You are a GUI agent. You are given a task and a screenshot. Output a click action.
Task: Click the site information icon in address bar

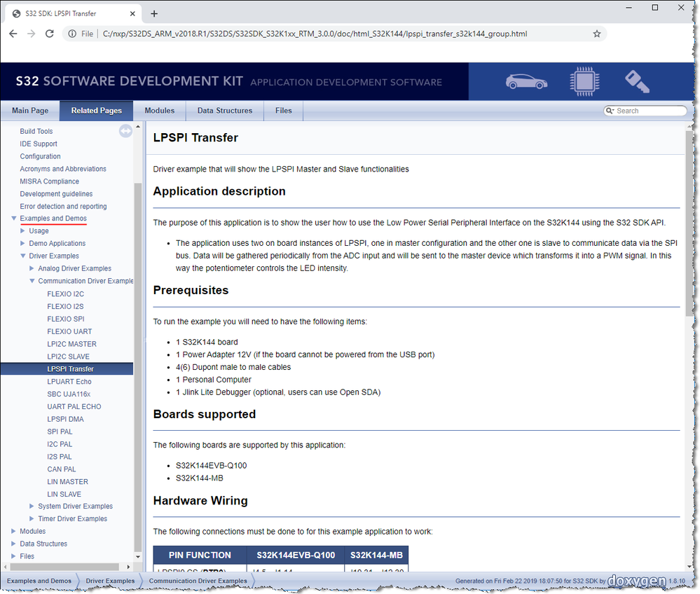pyautogui.click(x=72, y=34)
